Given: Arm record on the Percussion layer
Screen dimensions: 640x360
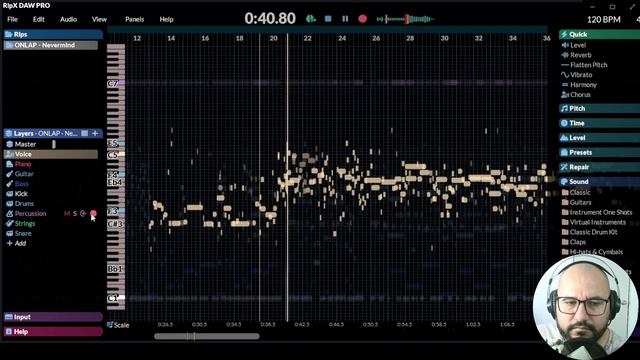Looking at the screenshot, I should (x=93, y=213).
